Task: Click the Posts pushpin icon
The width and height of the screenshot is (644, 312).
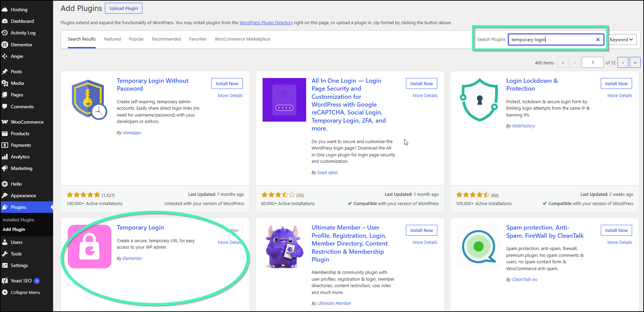Action: [x=5, y=72]
